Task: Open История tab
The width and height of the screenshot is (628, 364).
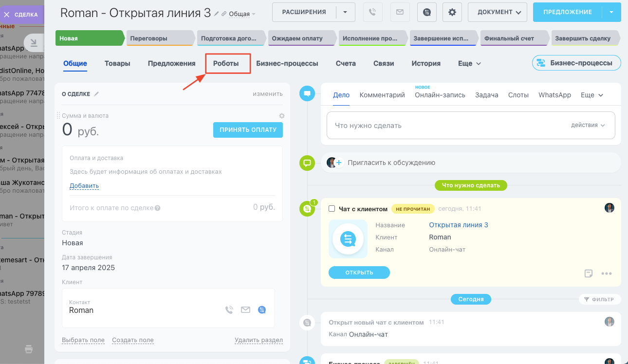Action: coord(426,63)
